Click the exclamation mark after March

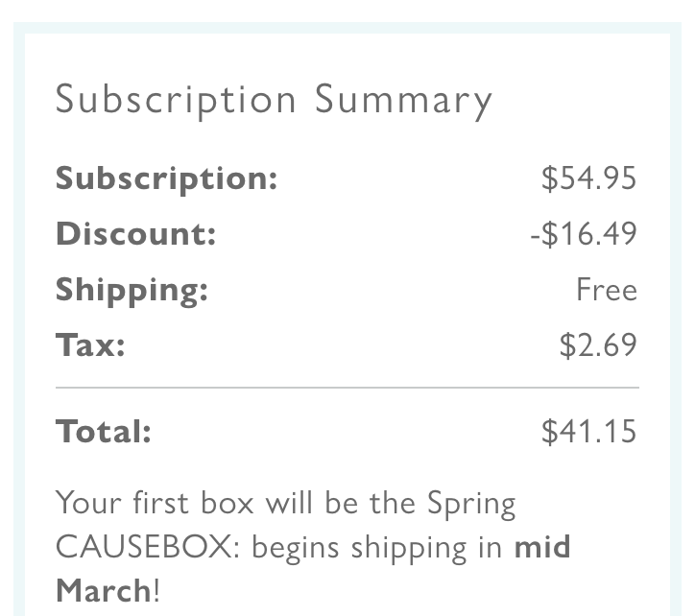coord(156,590)
